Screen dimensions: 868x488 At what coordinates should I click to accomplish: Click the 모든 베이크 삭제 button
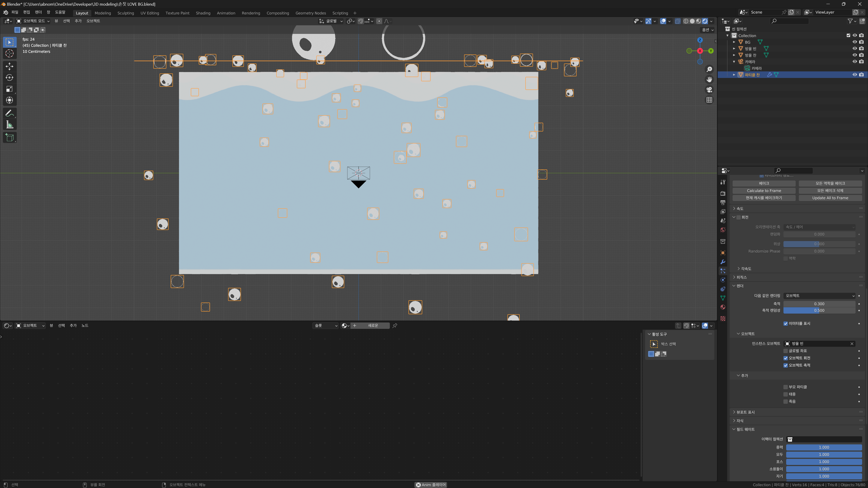(x=830, y=191)
